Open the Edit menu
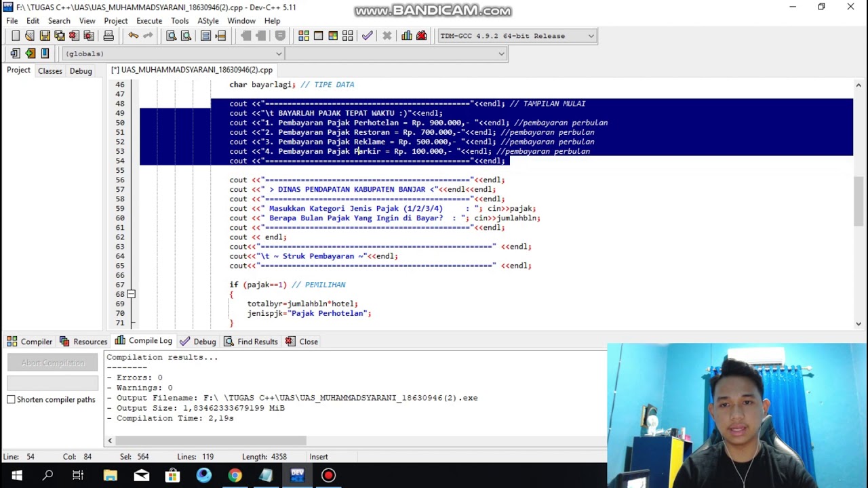868x488 pixels. 33,21
